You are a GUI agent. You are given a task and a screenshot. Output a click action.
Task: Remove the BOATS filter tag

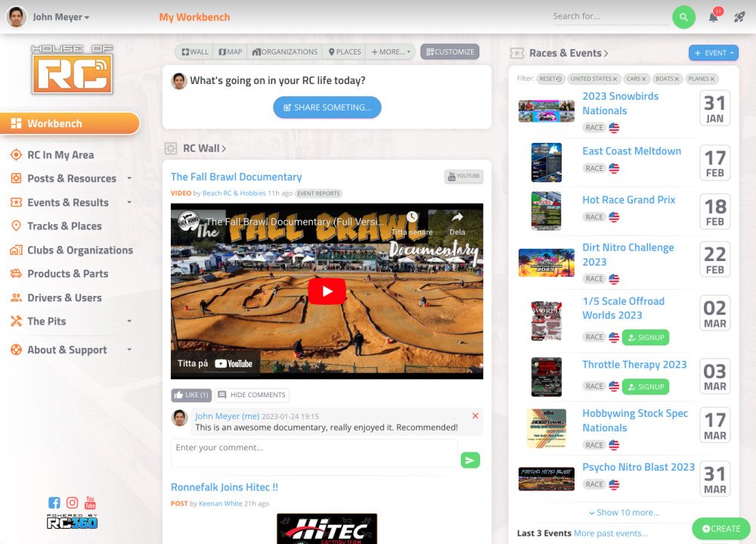(x=677, y=79)
